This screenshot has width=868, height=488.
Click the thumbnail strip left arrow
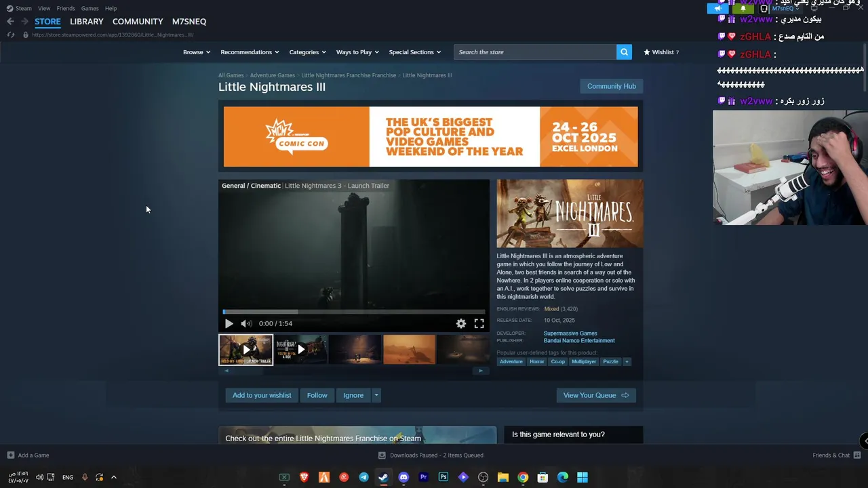226,371
